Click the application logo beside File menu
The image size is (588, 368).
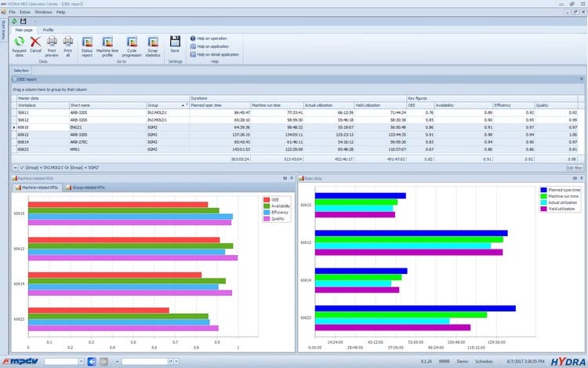click(4, 12)
